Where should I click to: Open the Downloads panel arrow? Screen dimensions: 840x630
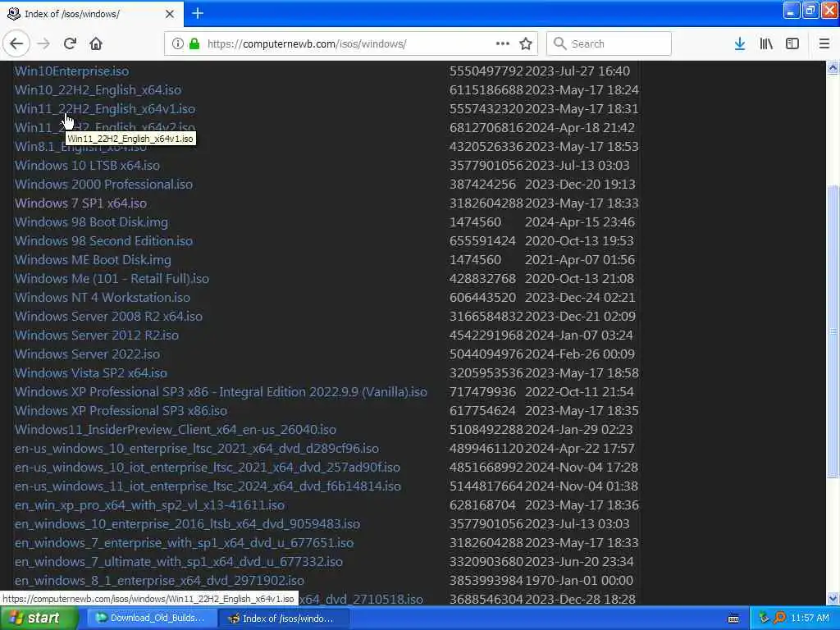tap(740, 44)
